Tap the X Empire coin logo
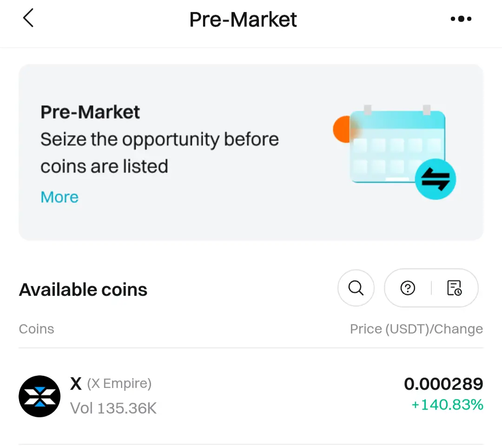 point(40,396)
